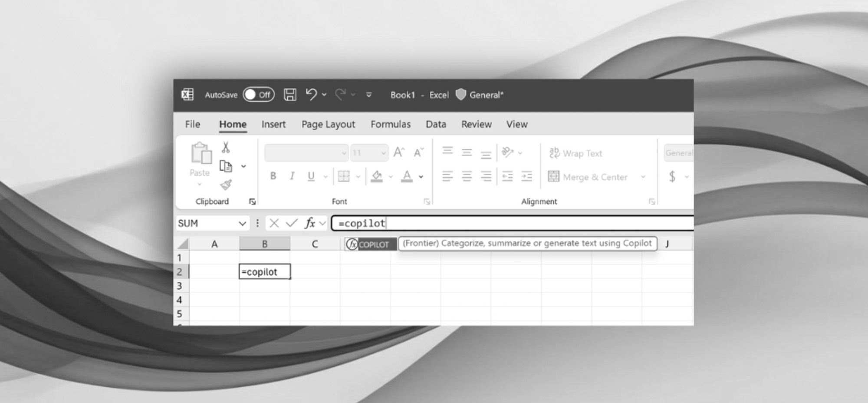Click Merge & Center button
The height and width of the screenshot is (403, 868).
[588, 177]
